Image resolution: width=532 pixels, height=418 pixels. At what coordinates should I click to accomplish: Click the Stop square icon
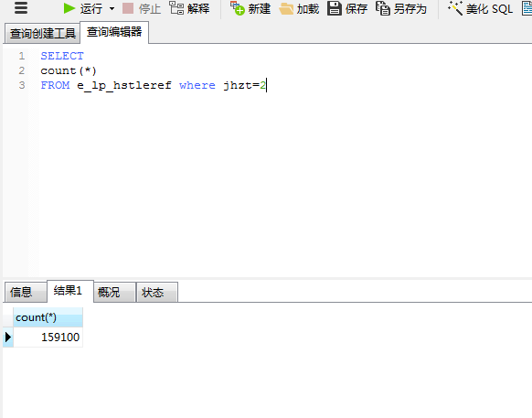128,8
